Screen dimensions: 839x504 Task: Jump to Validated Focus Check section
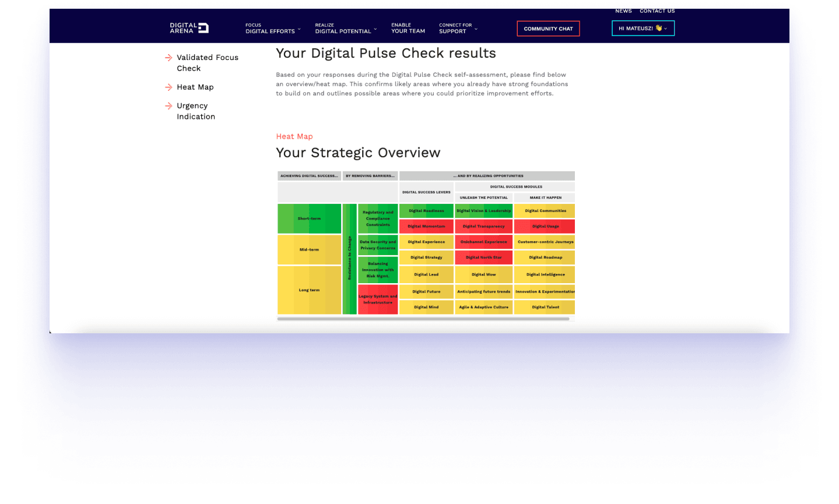click(208, 63)
